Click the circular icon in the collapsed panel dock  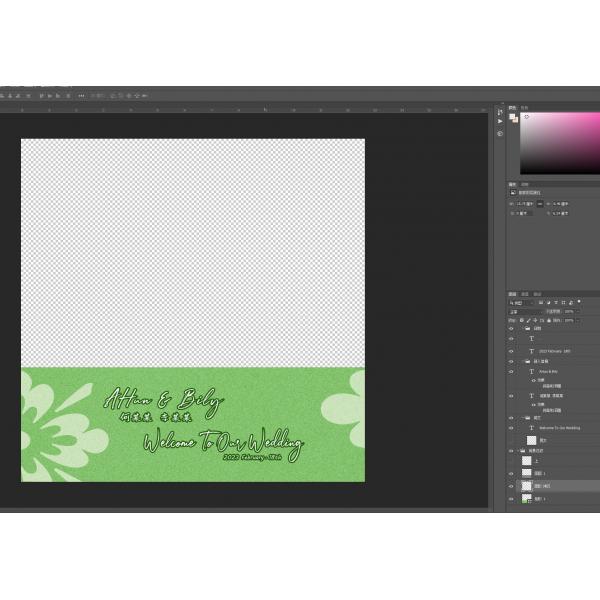(x=500, y=133)
